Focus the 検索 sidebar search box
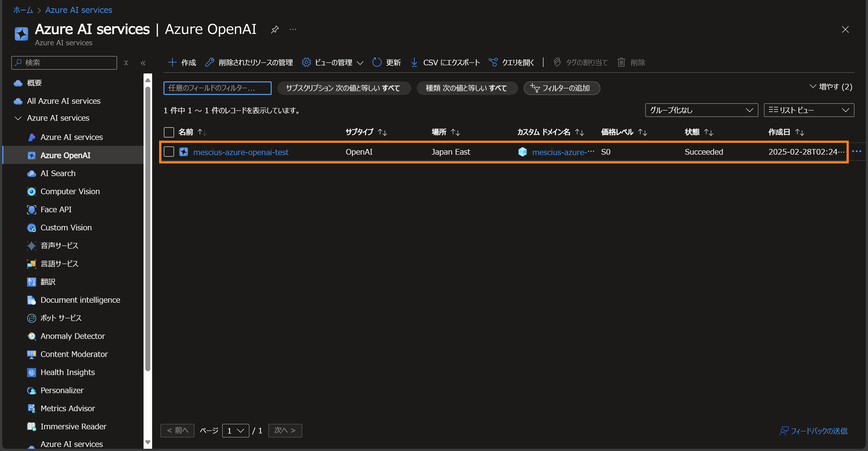 pyautogui.click(x=64, y=63)
